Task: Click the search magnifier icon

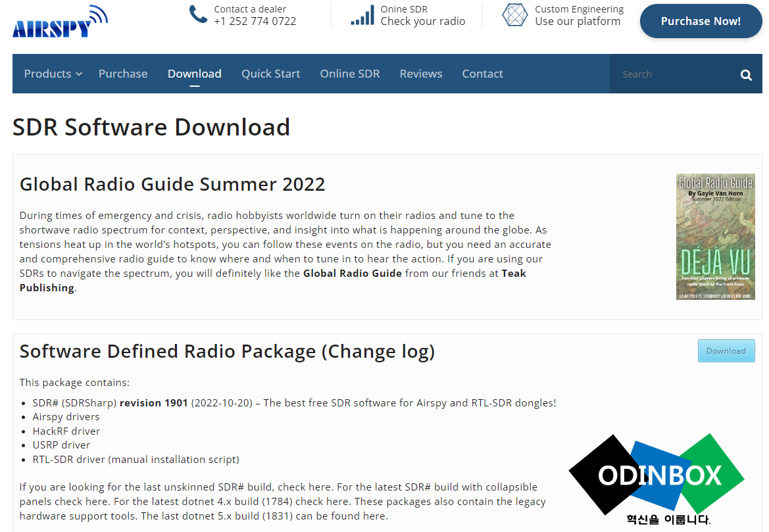Action: click(x=746, y=74)
